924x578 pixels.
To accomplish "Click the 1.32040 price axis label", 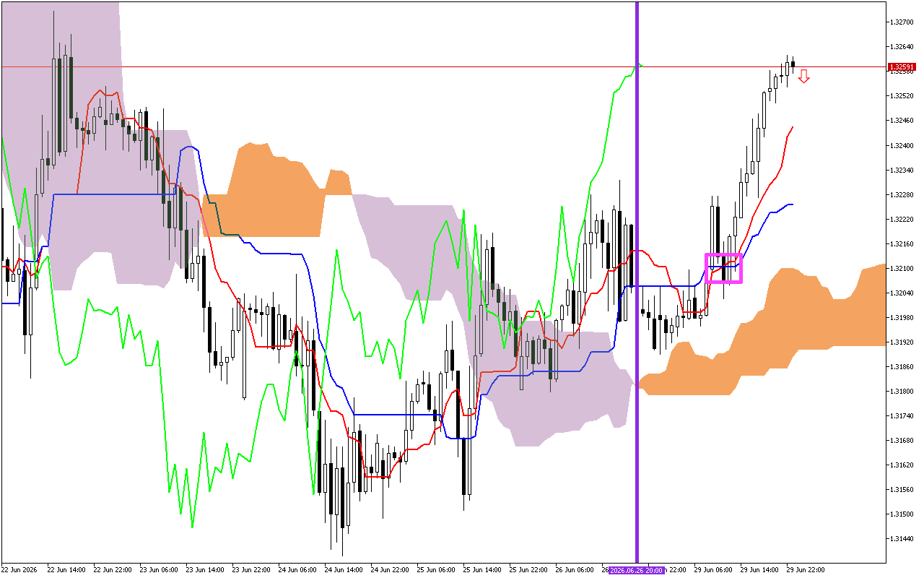I will pos(901,293).
